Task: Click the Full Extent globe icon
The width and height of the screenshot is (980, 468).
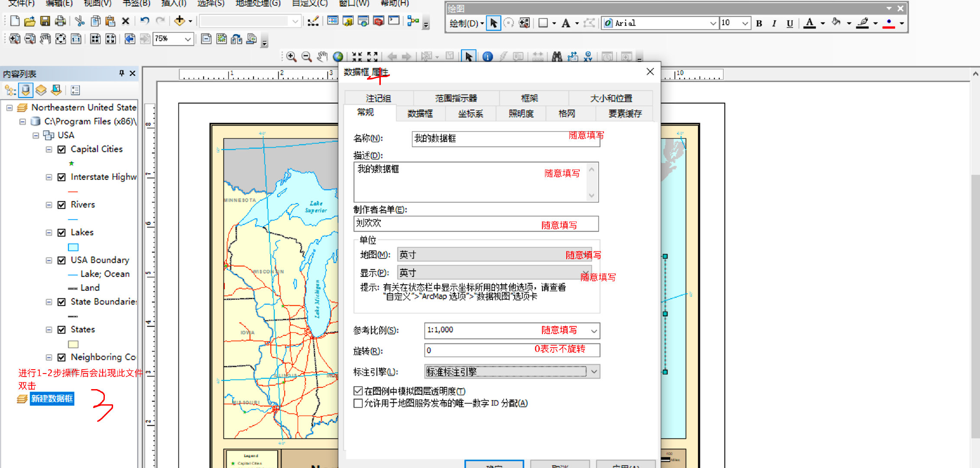Action: (x=338, y=57)
